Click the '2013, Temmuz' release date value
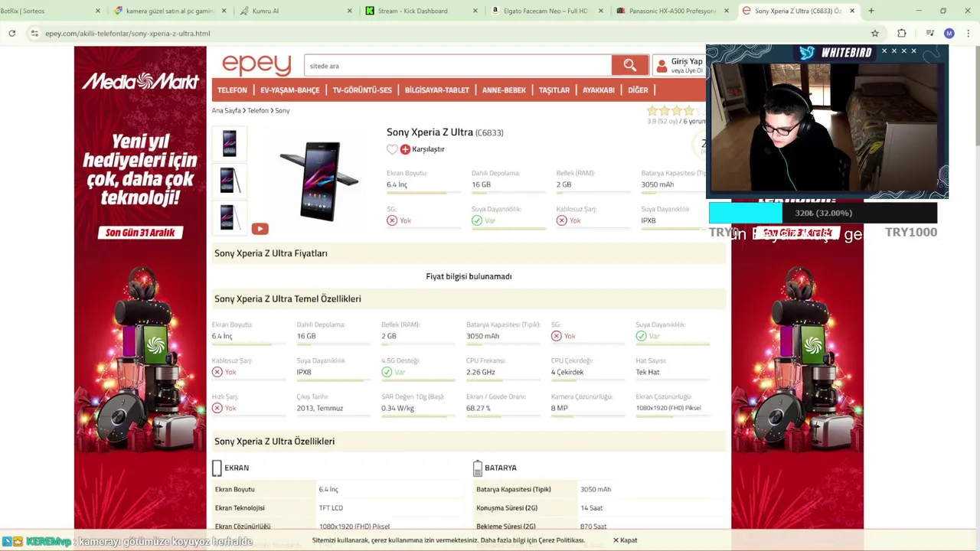This screenshot has width=980, height=551. pos(320,408)
